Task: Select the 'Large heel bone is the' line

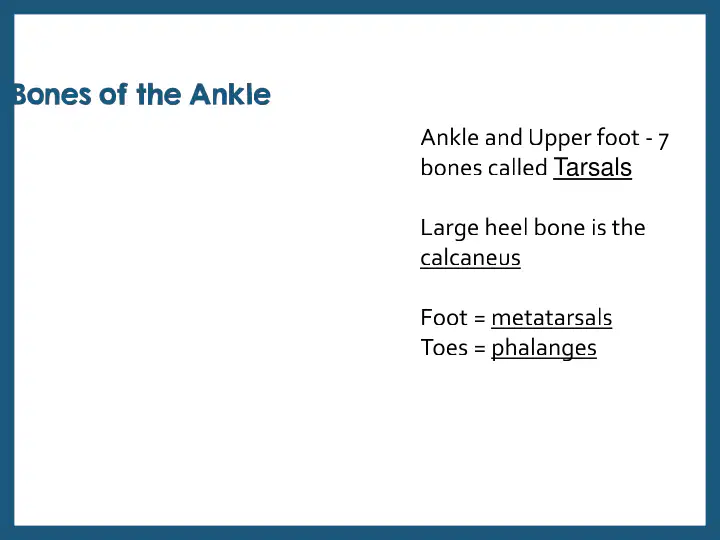Action: pyautogui.click(x=533, y=228)
